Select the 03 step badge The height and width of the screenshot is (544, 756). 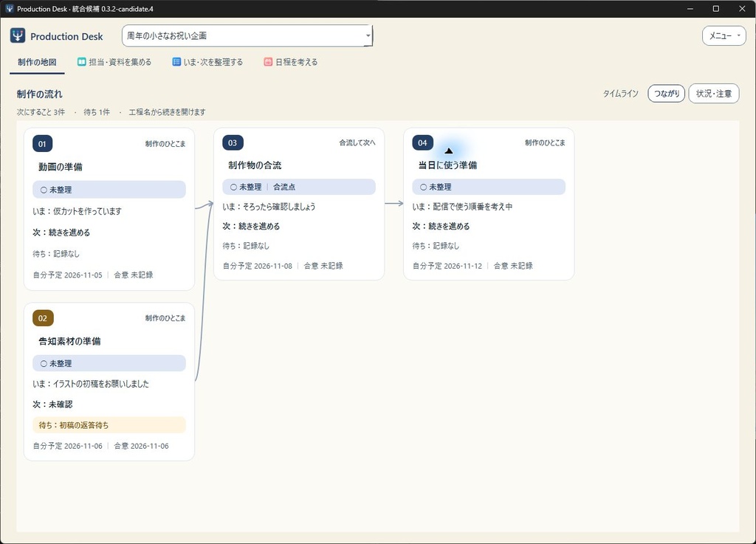pos(233,142)
